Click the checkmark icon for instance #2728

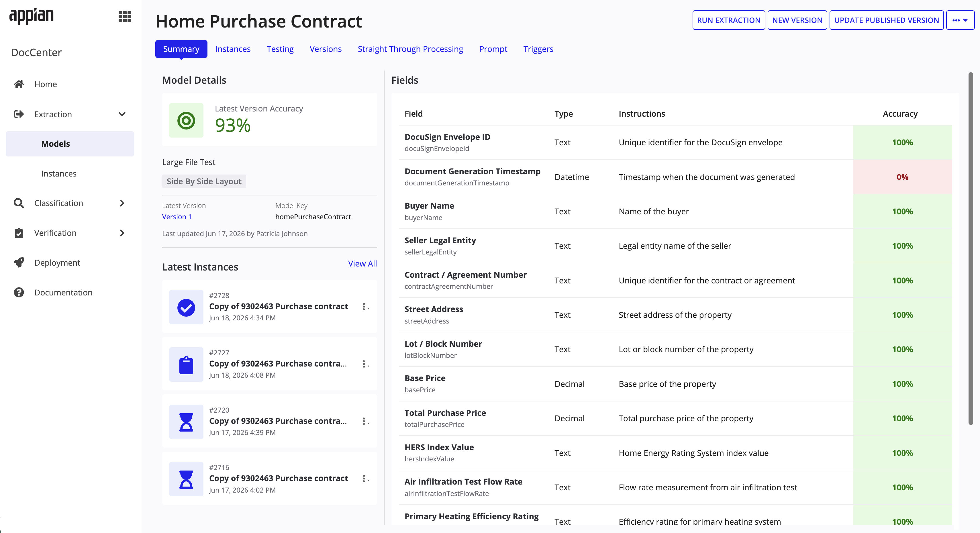point(186,307)
